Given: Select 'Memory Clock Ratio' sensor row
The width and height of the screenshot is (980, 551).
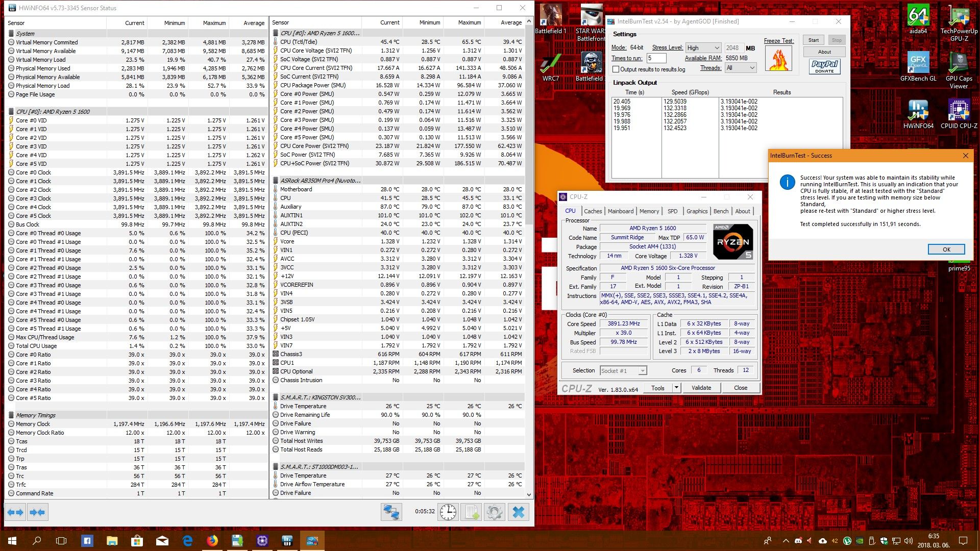Looking at the screenshot, I should click(136, 433).
